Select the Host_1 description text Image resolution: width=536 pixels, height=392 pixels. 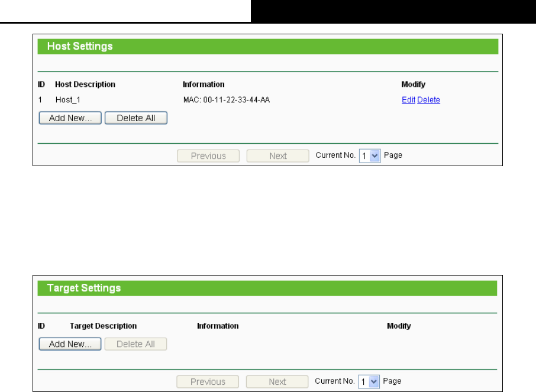point(68,100)
